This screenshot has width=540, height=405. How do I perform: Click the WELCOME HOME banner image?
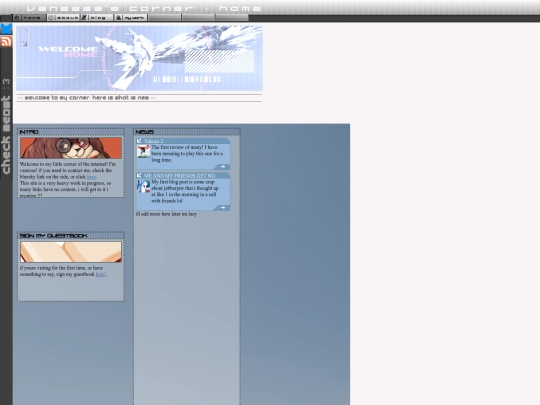[139, 58]
